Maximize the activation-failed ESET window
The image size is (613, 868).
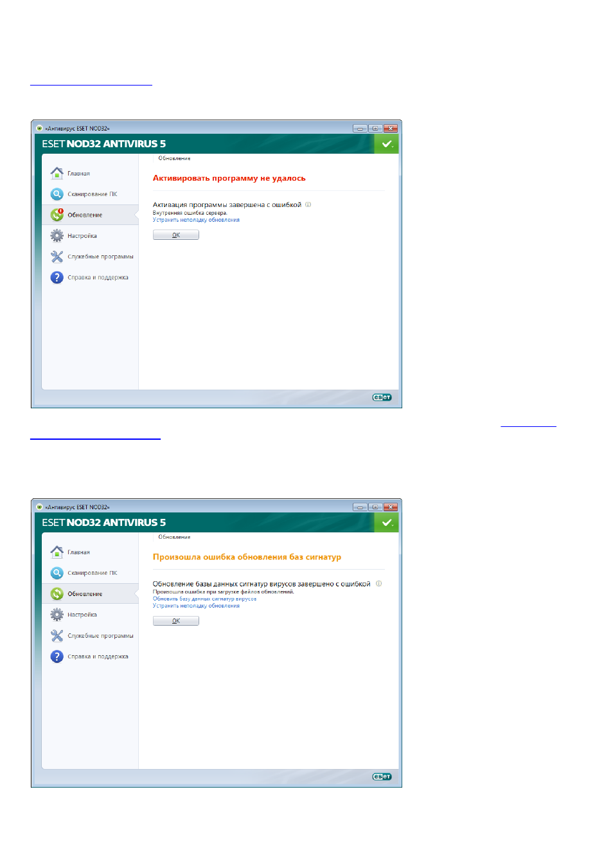[x=375, y=128]
